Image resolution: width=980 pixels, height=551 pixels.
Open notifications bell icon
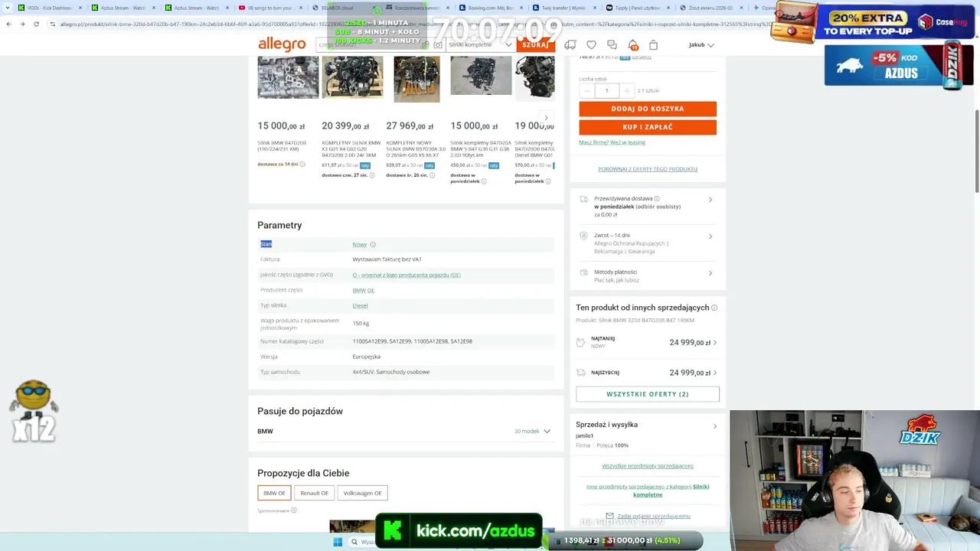point(632,45)
